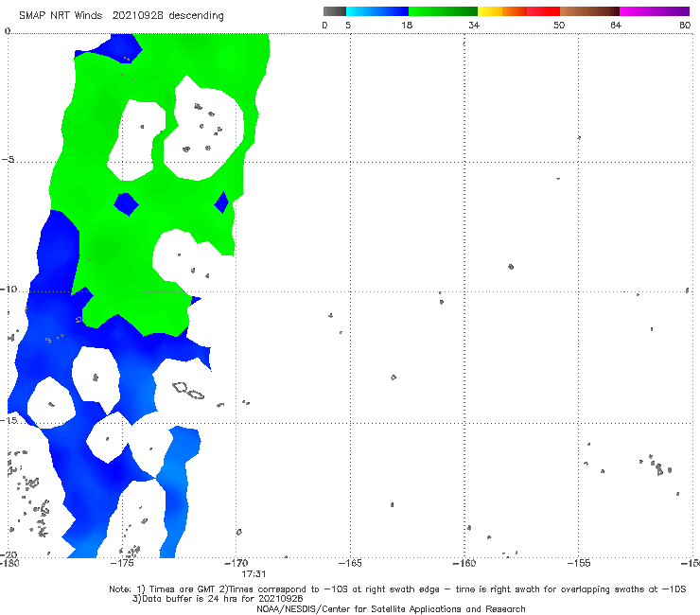Click the latitude label '-5'
Screen dimensions: 700x615
click(x=9, y=160)
